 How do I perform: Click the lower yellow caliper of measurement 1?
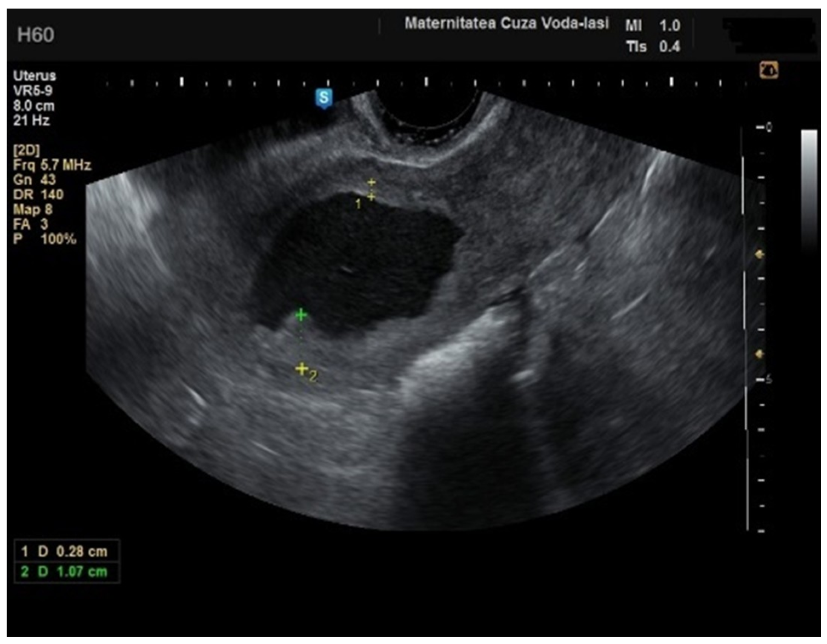point(371,196)
